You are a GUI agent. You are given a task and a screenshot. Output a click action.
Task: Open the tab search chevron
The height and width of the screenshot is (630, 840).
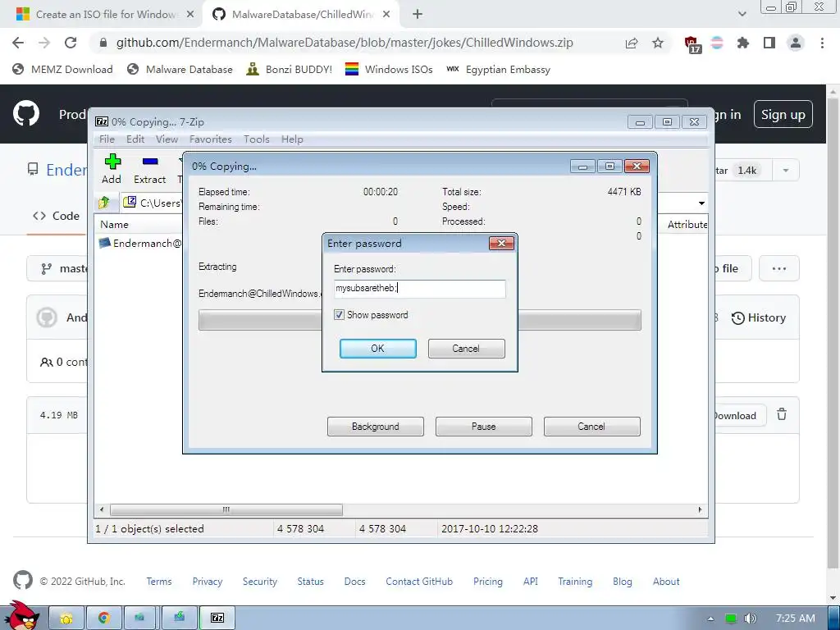click(742, 15)
